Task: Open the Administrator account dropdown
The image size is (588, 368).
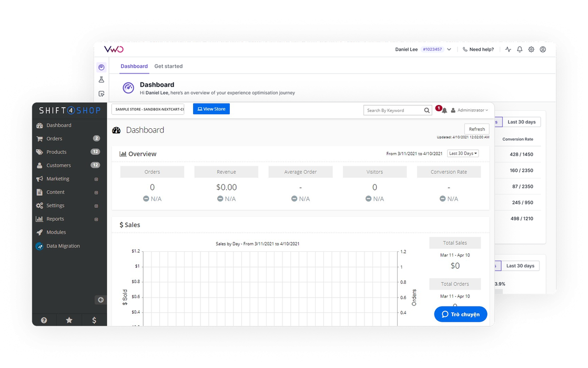Action: tap(470, 110)
